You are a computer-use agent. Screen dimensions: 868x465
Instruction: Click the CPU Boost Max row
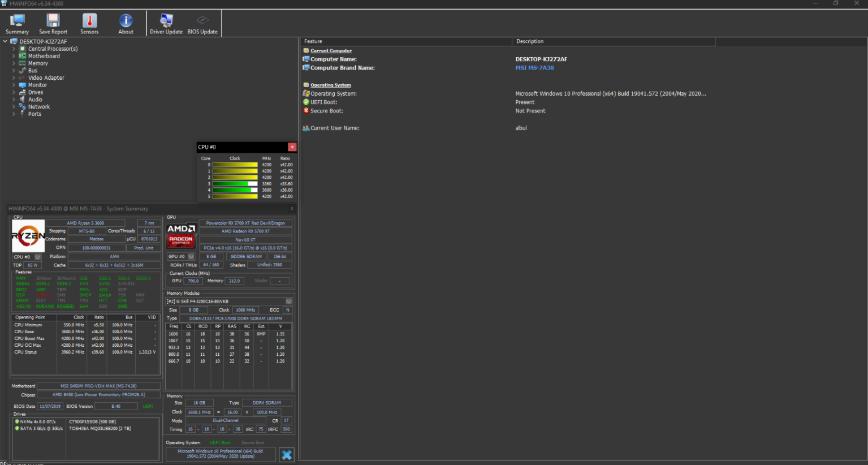coord(85,338)
